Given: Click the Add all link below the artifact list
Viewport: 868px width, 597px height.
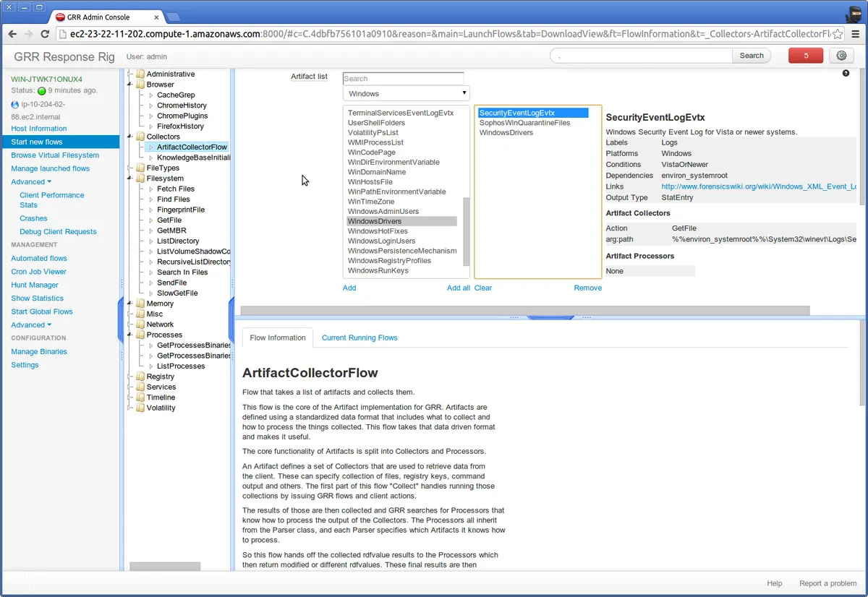Looking at the screenshot, I should [458, 287].
